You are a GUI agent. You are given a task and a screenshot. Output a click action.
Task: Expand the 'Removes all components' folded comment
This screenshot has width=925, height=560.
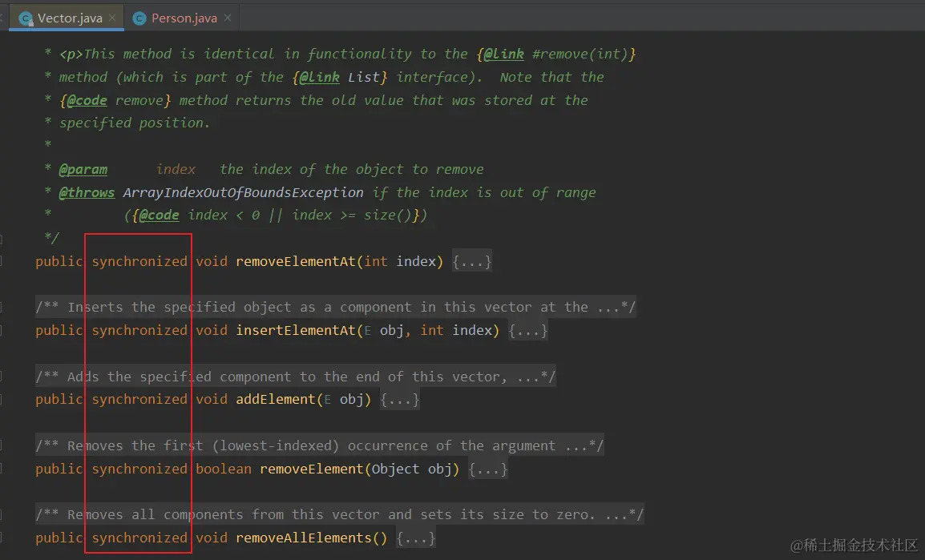(339, 514)
